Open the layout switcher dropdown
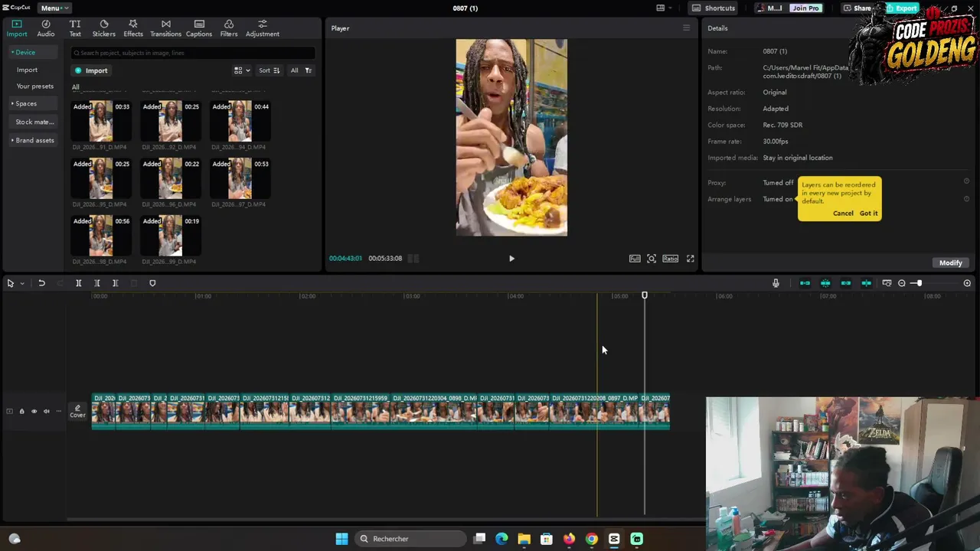Image resolution: width=980 pixels, height=551 pixels. point(664,8)
